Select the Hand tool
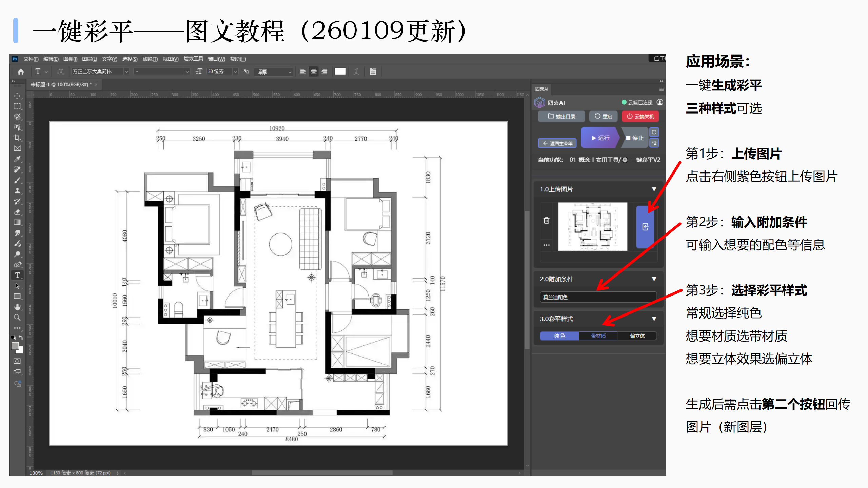 (x=17, y=307)
